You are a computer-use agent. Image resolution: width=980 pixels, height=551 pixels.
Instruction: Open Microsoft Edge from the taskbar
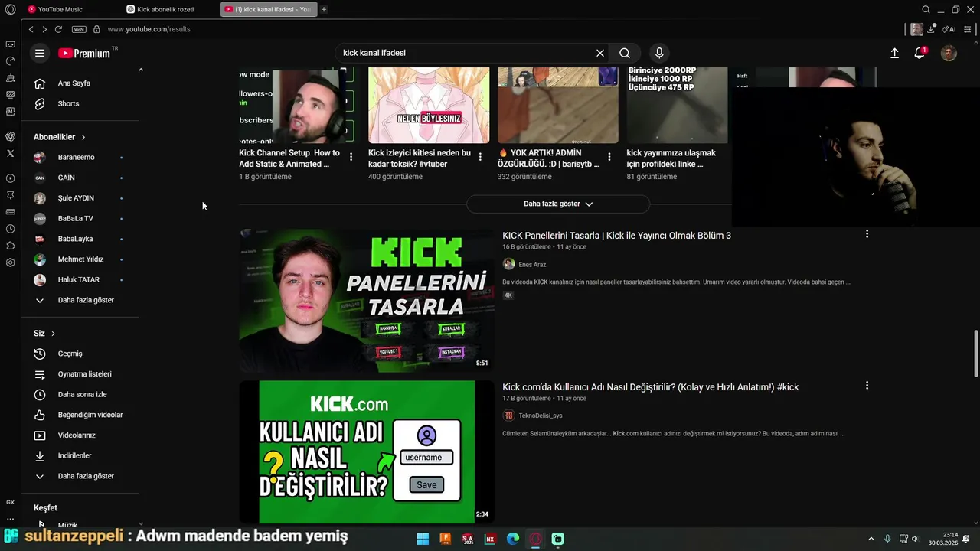pos(513,539)
